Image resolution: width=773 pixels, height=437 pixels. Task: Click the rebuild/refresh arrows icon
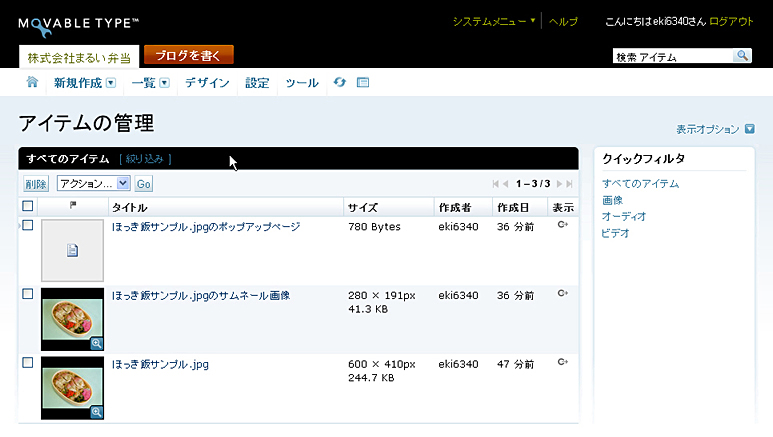pyautogui.click(x=340, y=82)
